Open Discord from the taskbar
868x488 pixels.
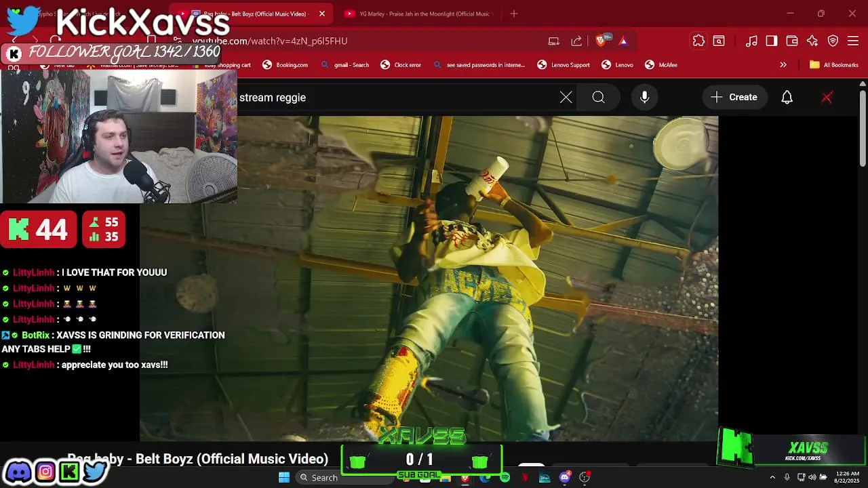point(565,478)
